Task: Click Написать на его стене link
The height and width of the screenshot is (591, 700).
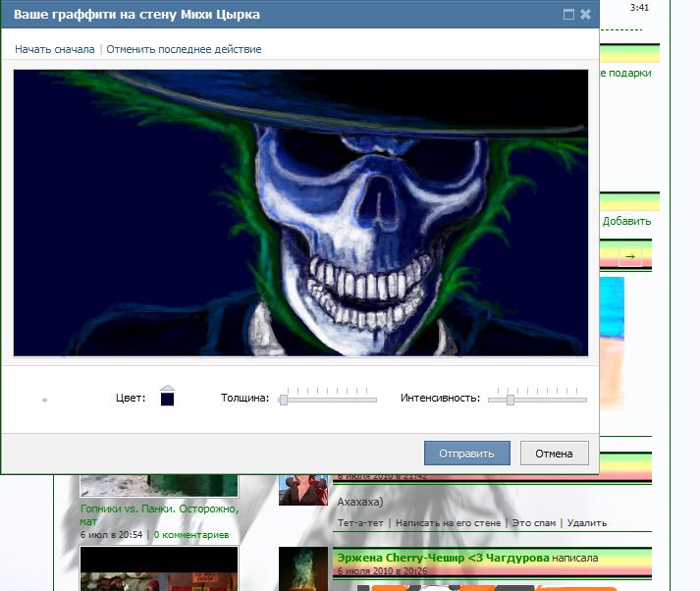Action: 448,523
